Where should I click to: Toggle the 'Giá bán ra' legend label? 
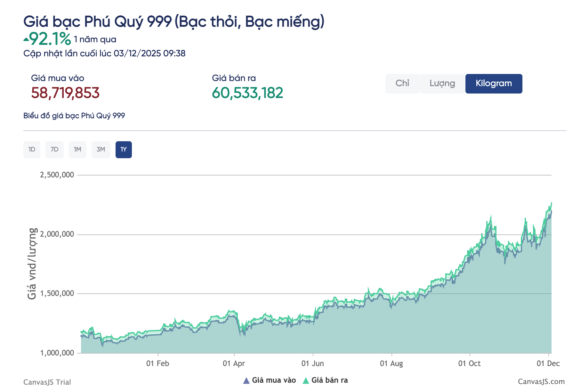point(329,380)
